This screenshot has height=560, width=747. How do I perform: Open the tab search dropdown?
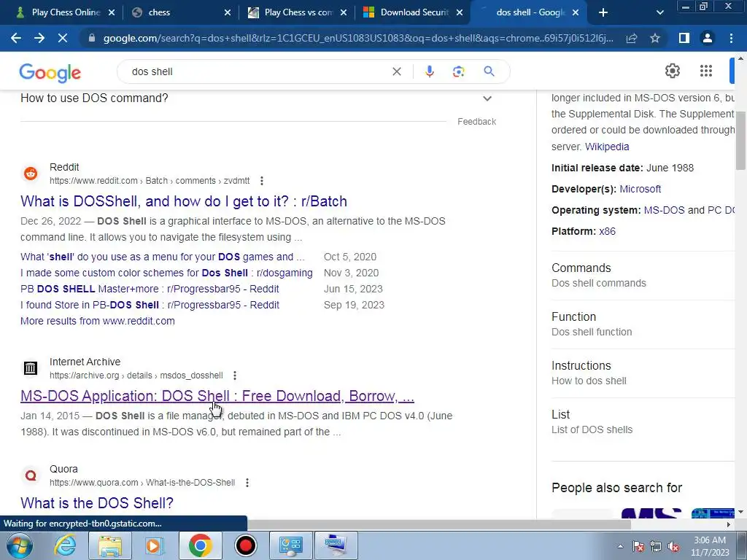[x=659, y=12]
